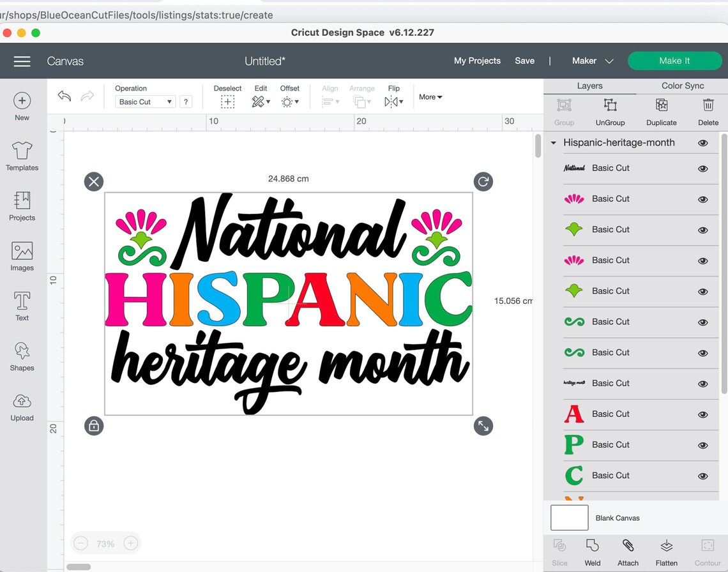
Task: Hide the red letter A layer
Action: click(x=702, y=414)
